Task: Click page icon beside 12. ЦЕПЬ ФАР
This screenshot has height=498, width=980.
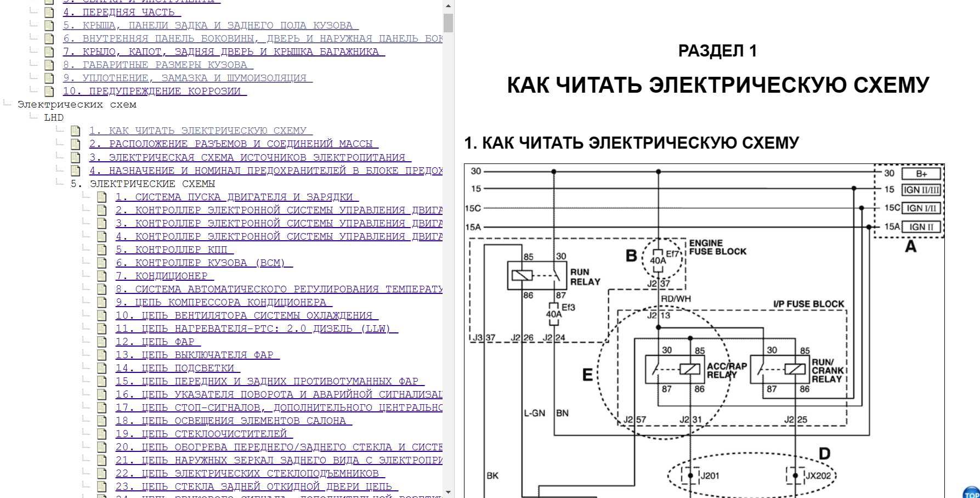Action: click(102, 342)
